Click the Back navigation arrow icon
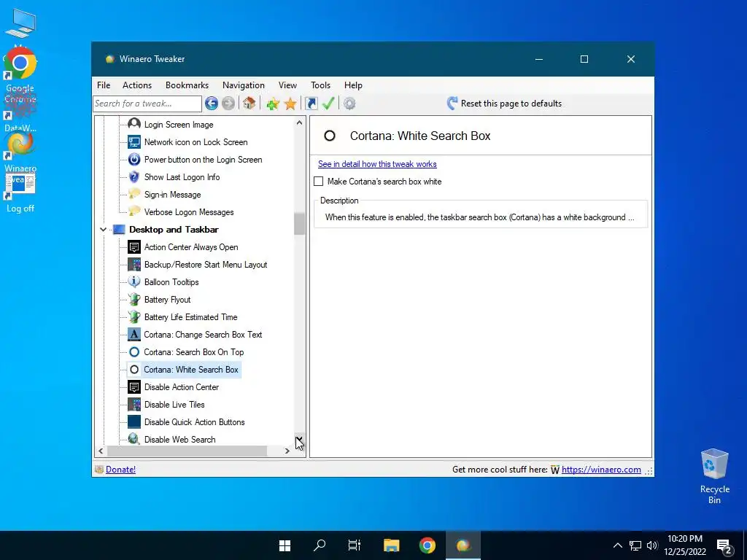This screenshot has height=560, width=747. click(x=212, y=104)
